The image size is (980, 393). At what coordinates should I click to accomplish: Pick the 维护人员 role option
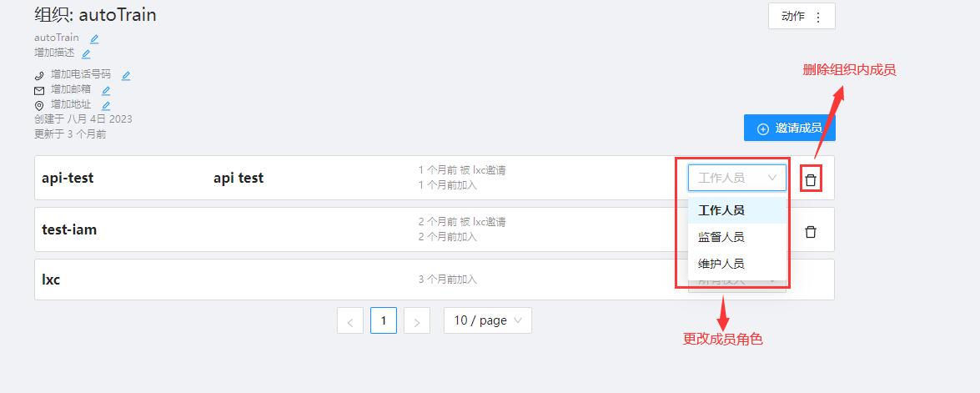(x=721, y=264)
